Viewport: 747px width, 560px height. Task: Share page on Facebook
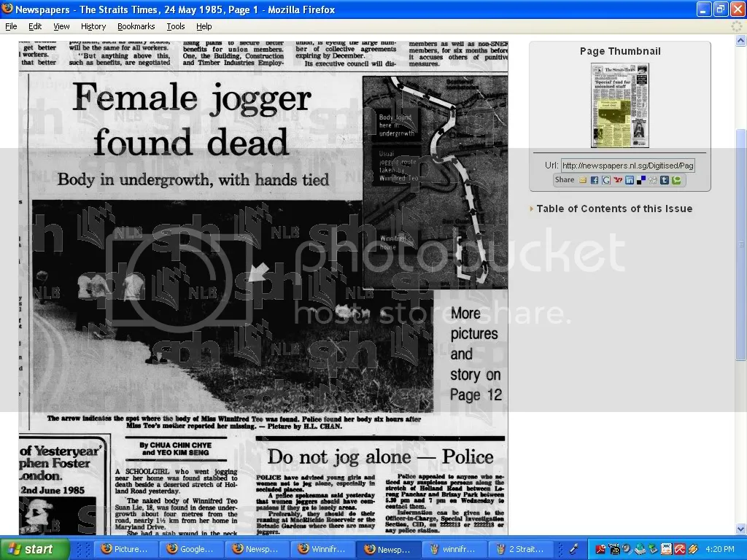click(x=594, y=180)
